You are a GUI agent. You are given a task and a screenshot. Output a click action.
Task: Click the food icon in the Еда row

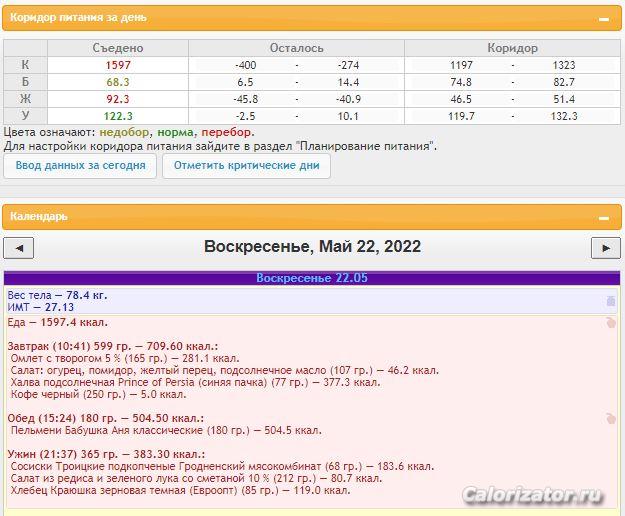611,322
